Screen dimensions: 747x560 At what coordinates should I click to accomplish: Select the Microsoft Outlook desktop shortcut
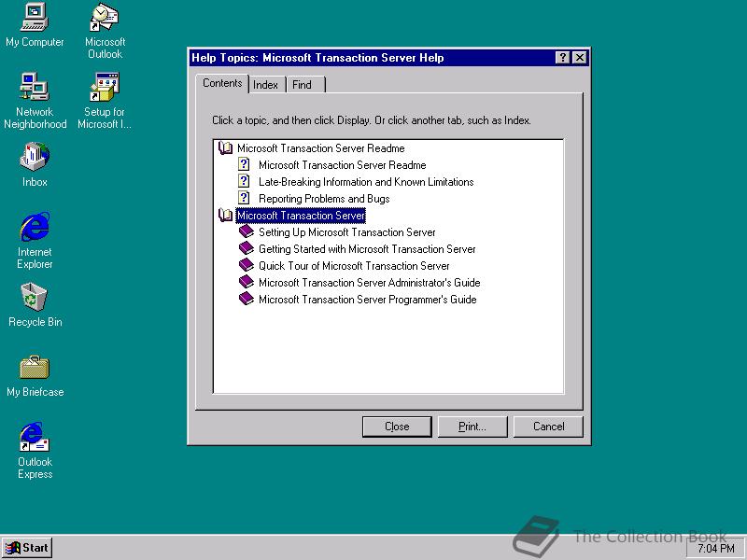tap(105, 31)
